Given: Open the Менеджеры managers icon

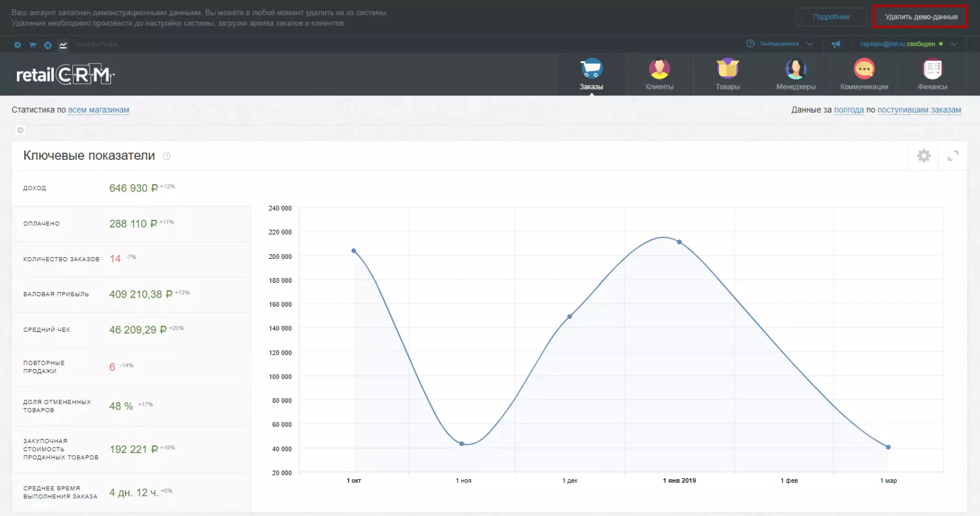Looking at the screenshot, I should click(796, 69).
